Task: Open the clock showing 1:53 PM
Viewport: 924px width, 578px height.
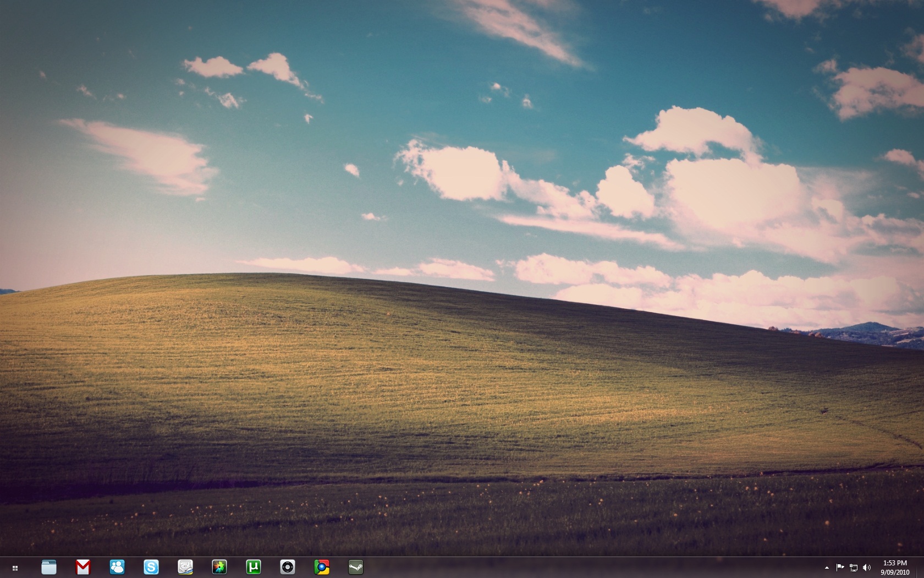Action: pyautogui.click(x=895, y=568)
